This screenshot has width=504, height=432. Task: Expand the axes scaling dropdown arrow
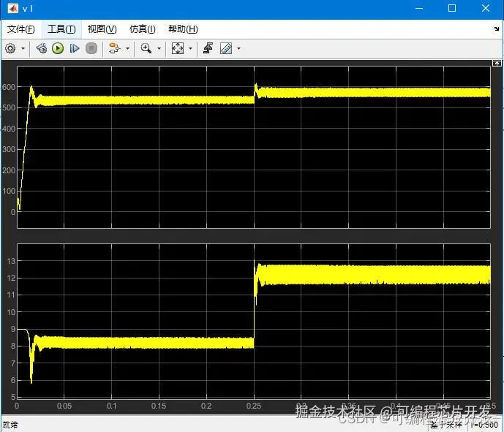click(x=190, y=49)
